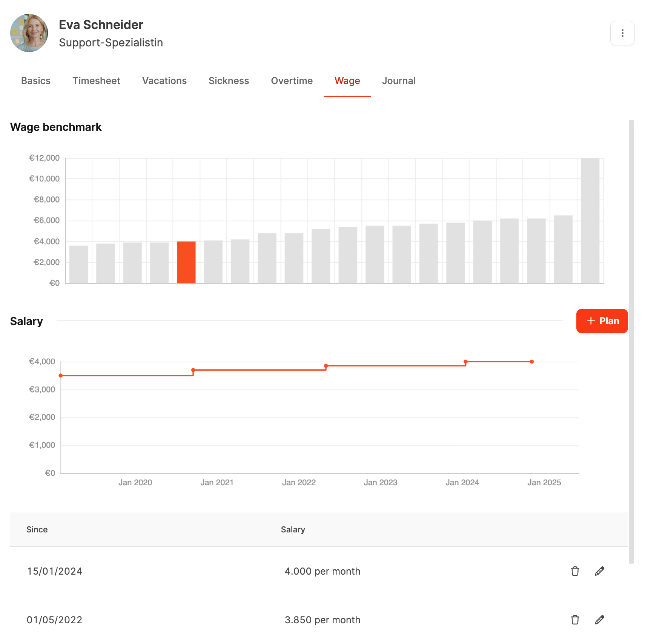Click the Jan 2024 axis label
Screen dimensions: 645x644
[462, 483]
